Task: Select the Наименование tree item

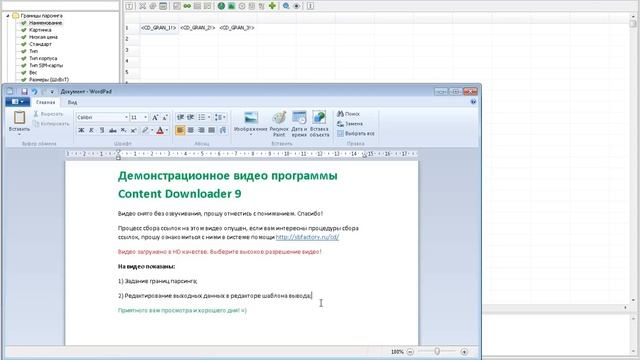Action: click(x=45, y=23)
